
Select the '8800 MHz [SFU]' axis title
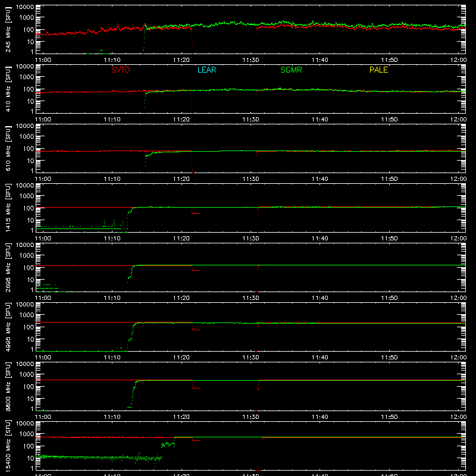point(8,387)
